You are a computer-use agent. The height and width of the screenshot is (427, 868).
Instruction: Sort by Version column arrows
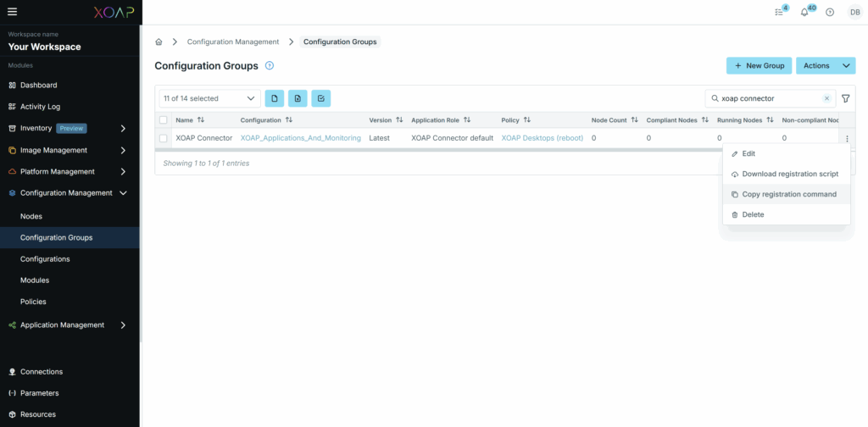click(x=399, y=120)
